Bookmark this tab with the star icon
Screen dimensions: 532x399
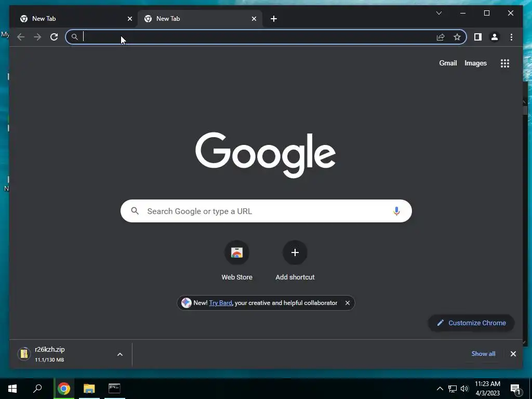[x=457, y=37]
